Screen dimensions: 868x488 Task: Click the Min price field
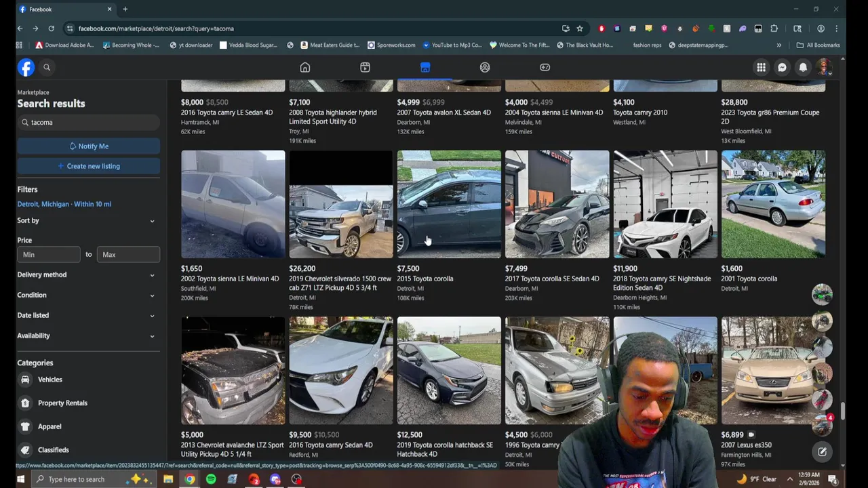click(49, 254)
